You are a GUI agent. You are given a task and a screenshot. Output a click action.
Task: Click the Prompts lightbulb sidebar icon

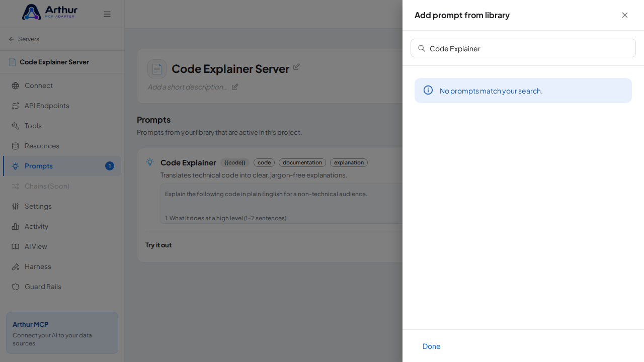(x=16, y=166)
